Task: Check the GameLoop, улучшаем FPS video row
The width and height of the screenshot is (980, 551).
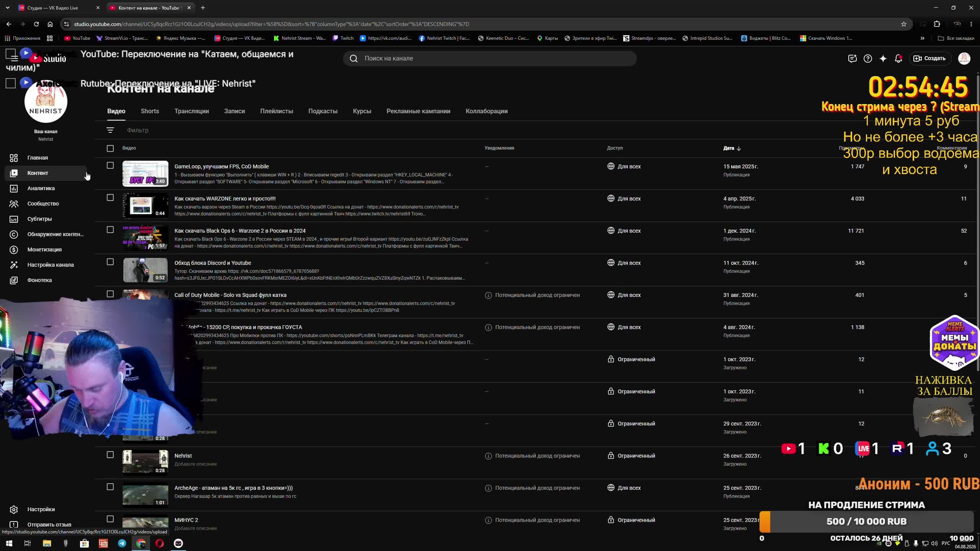Action: coord(110,166)
